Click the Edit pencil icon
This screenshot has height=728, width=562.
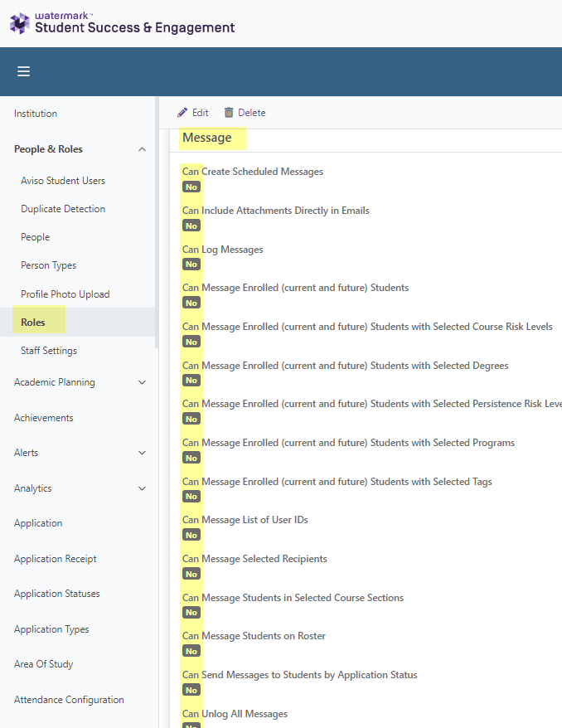coord(182,113)
